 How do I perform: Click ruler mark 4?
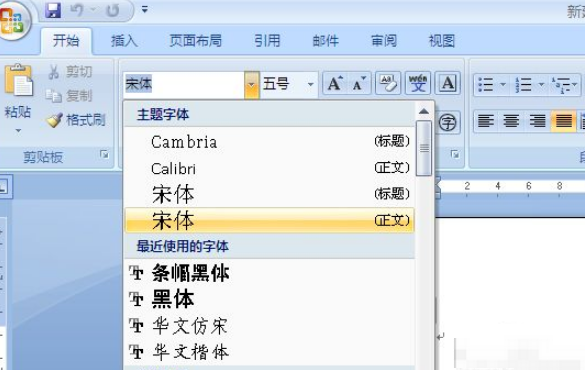tap(498, 185)
